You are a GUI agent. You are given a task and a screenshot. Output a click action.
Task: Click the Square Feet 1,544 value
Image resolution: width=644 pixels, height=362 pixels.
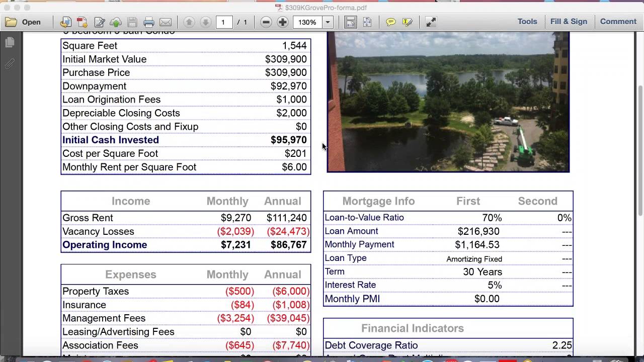point(294,46)
